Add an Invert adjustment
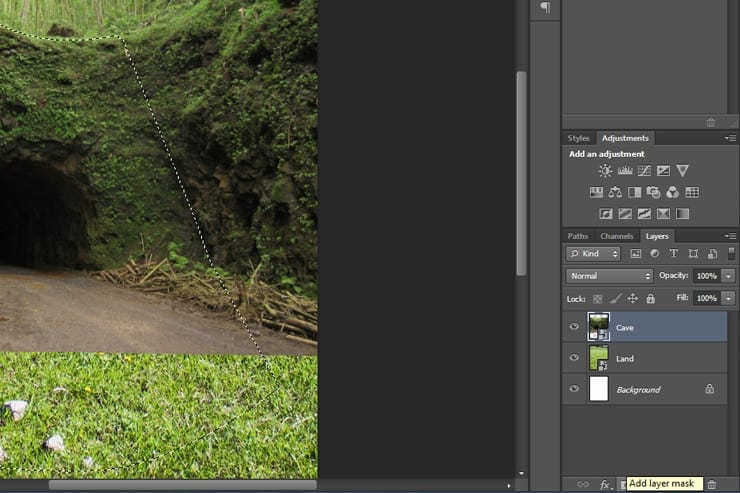 point(605,214)
